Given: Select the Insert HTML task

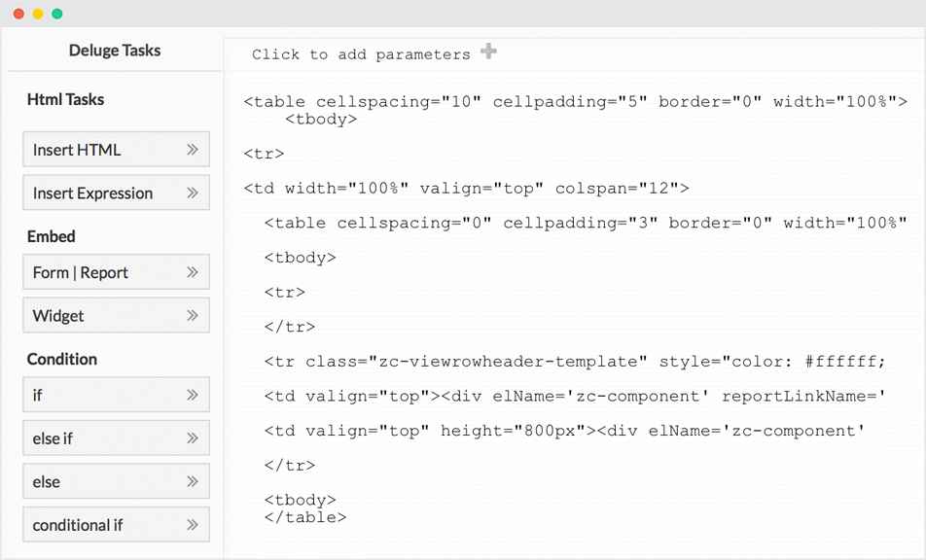Looking at the screenshot, I should [x=117, y=150].
